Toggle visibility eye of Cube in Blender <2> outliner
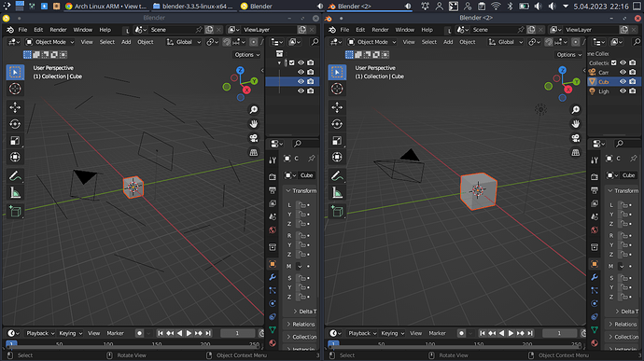Image resolution: width=644 pixels, height=361 pixels. (623, 82)
